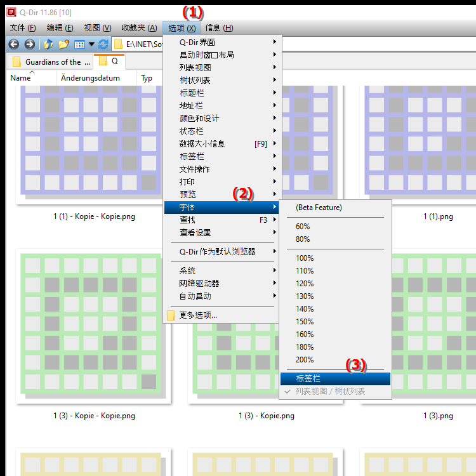Expand the 标题栏 submenu

[x=221, y=93]
